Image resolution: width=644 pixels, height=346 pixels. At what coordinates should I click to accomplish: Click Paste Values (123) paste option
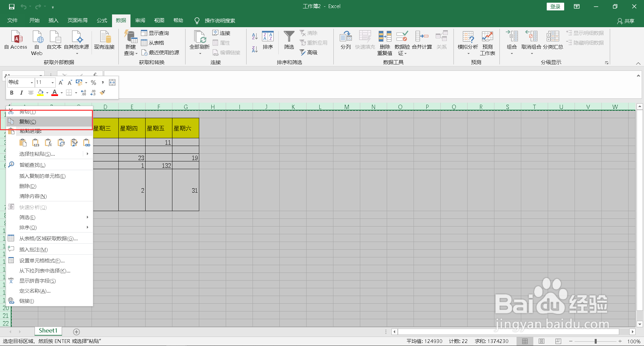36,143
